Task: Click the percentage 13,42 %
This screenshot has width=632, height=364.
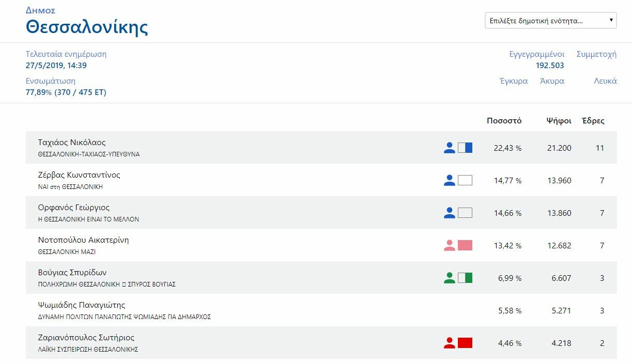Action: click(507, 246)
